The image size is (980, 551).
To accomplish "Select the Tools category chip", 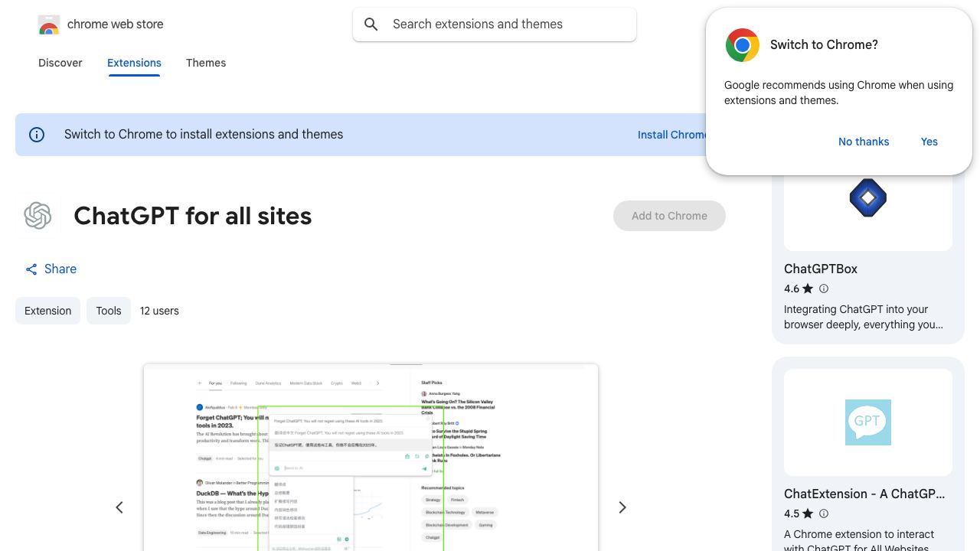I will click(x=109, y=311).
